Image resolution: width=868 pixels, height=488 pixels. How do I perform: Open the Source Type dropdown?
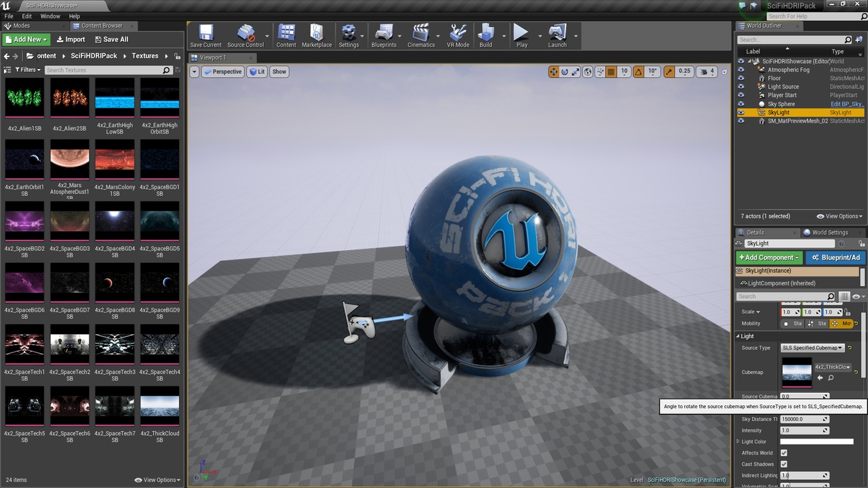[x=812, y=348]
